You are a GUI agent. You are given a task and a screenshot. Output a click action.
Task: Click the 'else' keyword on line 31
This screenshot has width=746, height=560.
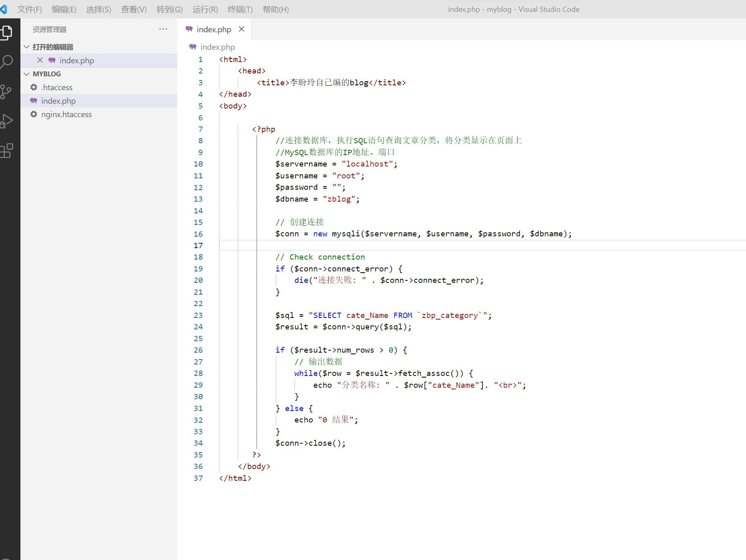click(294, 408)
